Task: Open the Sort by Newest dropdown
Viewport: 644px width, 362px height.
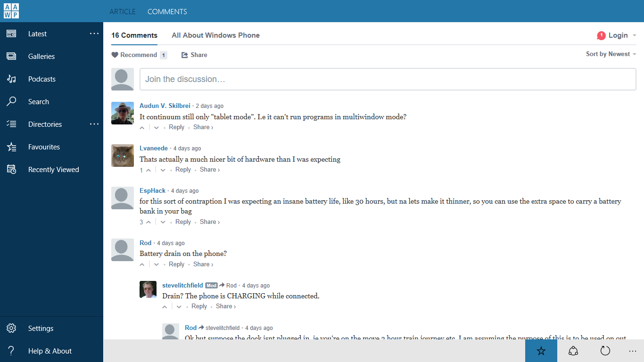Action: [611, 54]
